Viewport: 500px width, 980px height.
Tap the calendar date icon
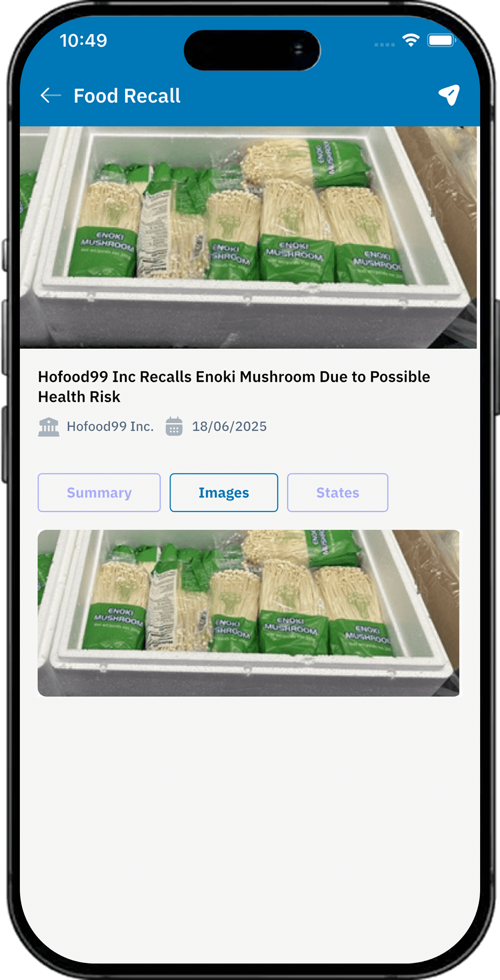coord(174,426)
